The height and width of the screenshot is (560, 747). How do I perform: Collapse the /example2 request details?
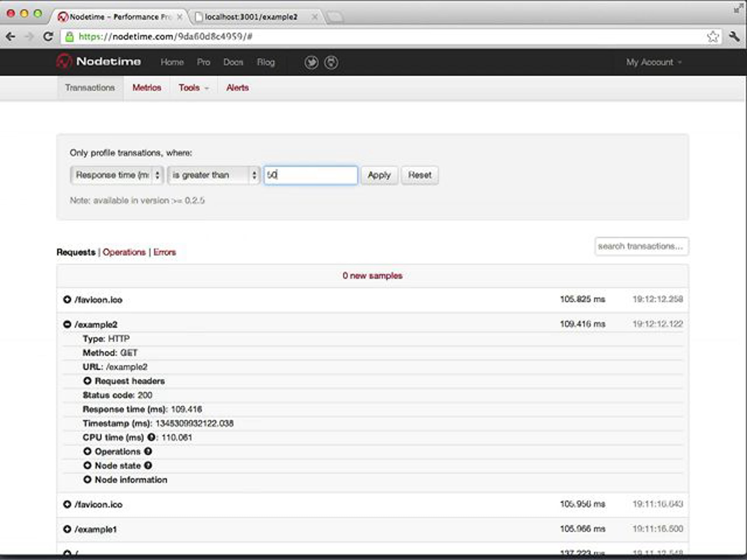[x=67, y=324]
